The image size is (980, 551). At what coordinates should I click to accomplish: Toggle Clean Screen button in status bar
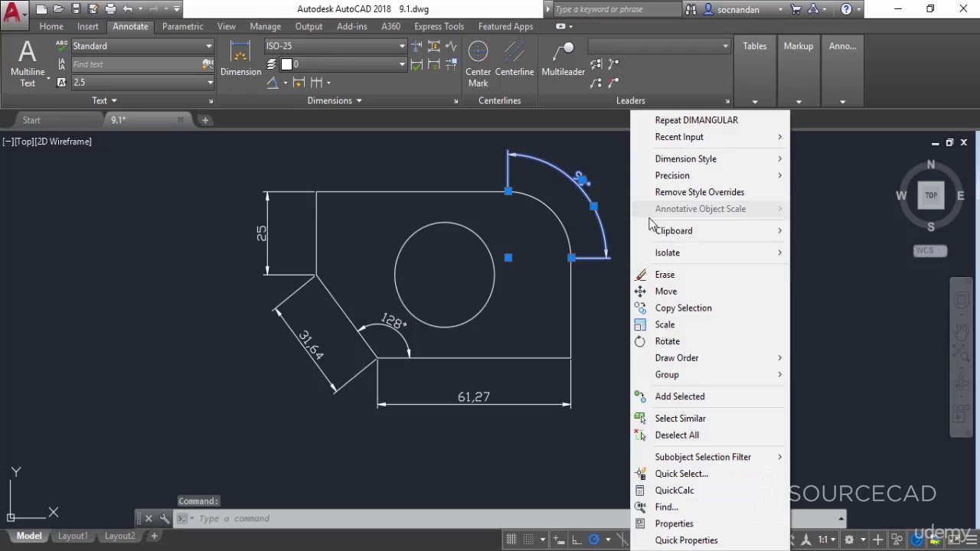tap(952, 540)
